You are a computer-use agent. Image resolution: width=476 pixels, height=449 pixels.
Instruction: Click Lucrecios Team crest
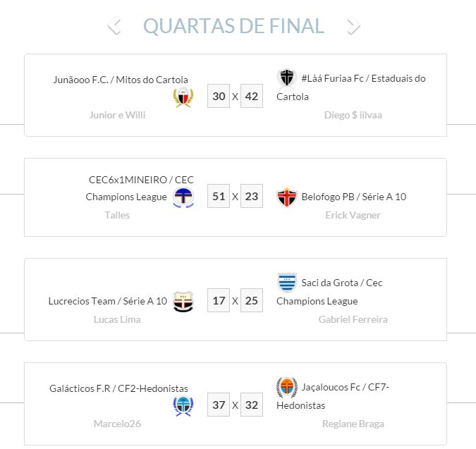coord(183,302)
